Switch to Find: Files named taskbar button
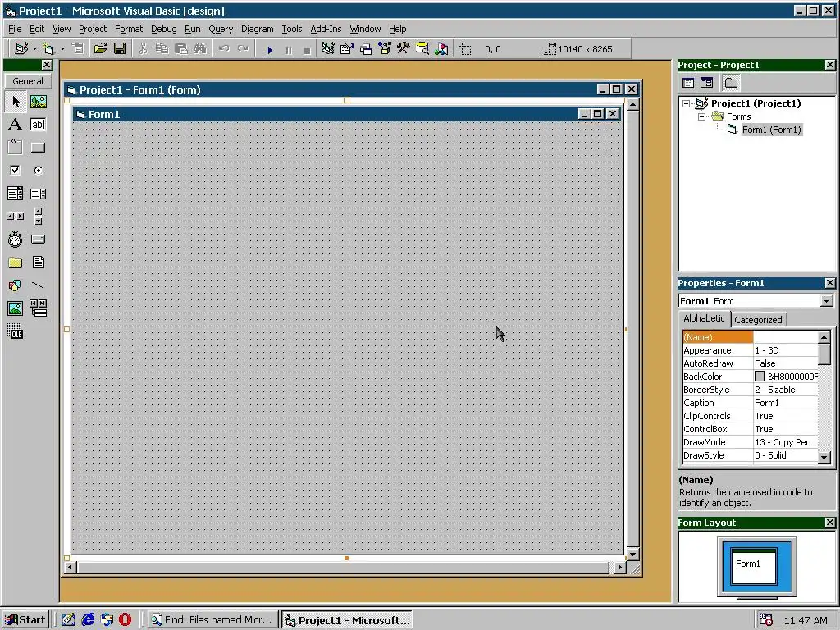Viewport: 840px width, 630px height. (x=213, y=620)
